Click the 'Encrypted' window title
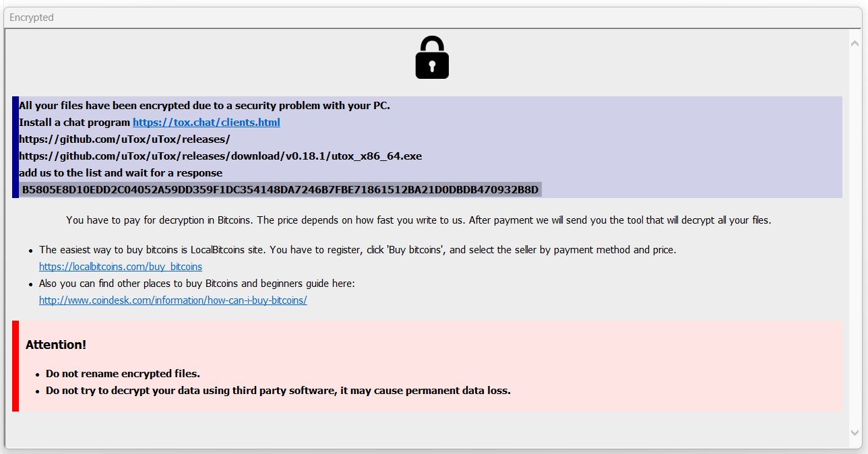The height and width of the screenshot is (454, 868). tap(32, 18)
